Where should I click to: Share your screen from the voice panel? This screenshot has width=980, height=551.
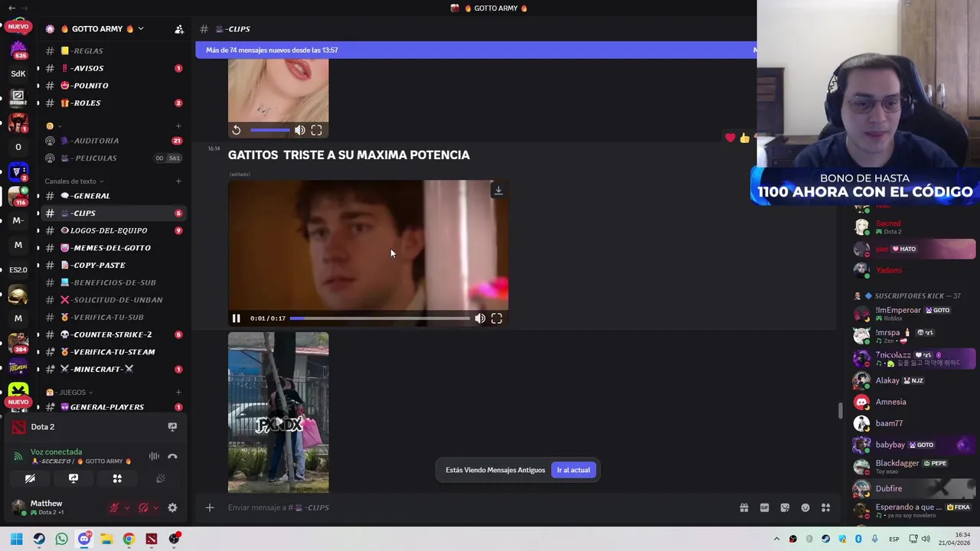[73, 478]
